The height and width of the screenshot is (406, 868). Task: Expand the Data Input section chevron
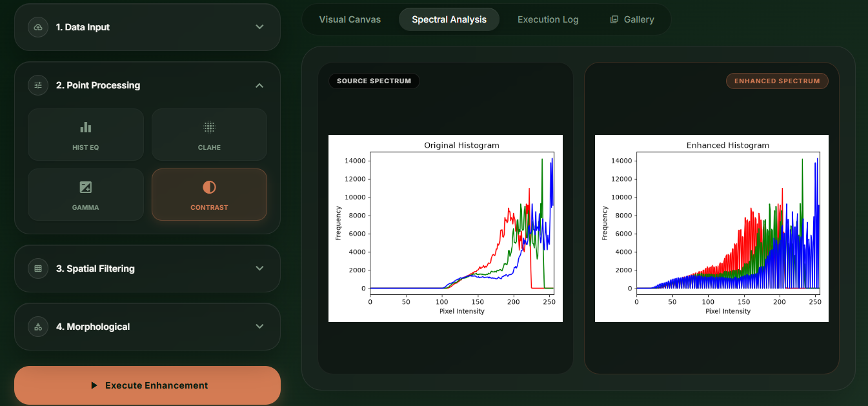259,27
